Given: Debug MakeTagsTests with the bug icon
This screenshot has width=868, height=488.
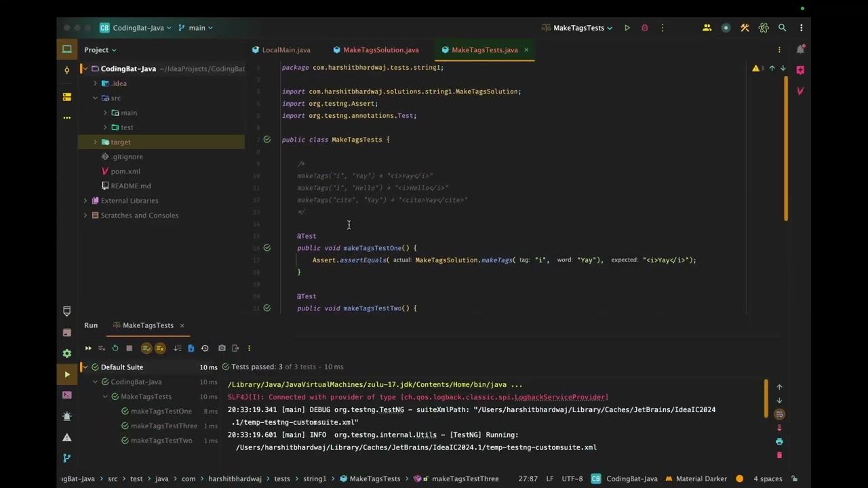Looking at the screenshot, I should pyautogui.click(x=645, y=28).
